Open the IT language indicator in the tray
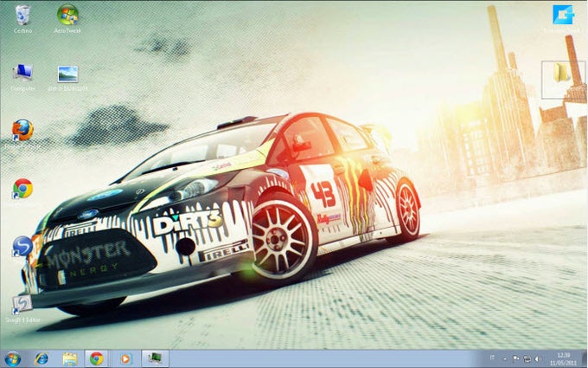Screen dimensions: 588x368 tap(492, 359)
